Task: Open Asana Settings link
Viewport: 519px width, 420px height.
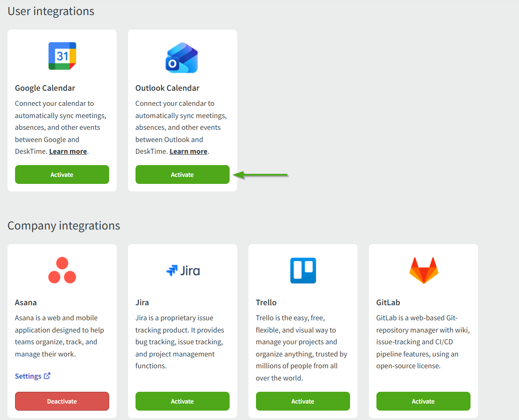Action: [x=28, y=376]
